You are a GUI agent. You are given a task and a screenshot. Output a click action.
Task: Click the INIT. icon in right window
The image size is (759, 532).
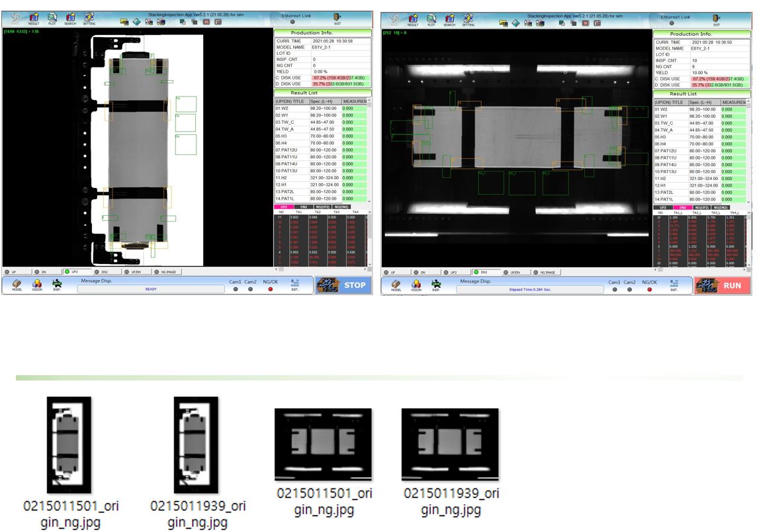[674, 285]
